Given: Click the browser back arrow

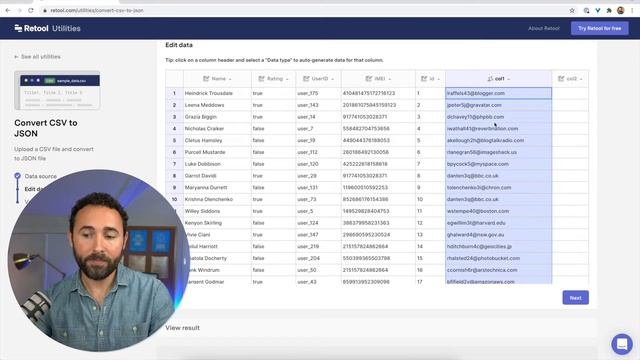Looking at the screenshot, I should (8, 10).
